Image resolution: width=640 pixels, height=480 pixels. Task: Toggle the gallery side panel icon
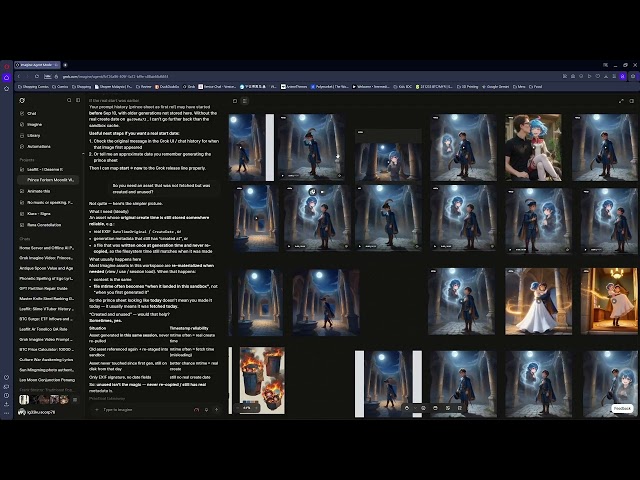tap(631, 101)
